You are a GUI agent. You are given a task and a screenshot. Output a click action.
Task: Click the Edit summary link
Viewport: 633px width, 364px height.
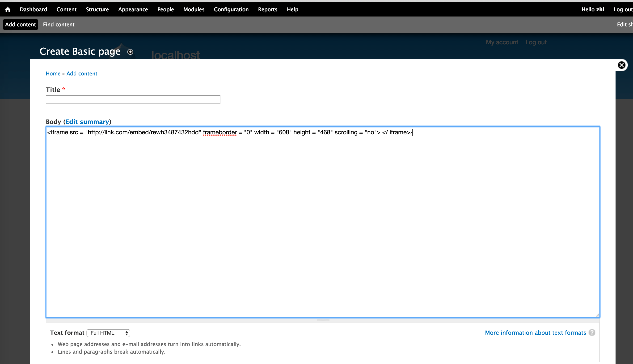click(87, 122)
